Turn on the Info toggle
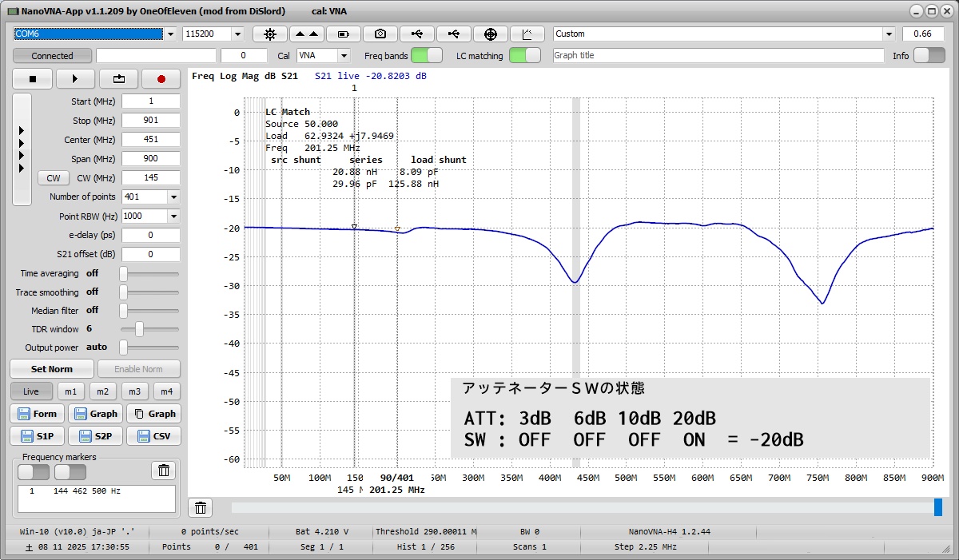The width and height of the screenshot is (959, 560). (x=928, y=56)
